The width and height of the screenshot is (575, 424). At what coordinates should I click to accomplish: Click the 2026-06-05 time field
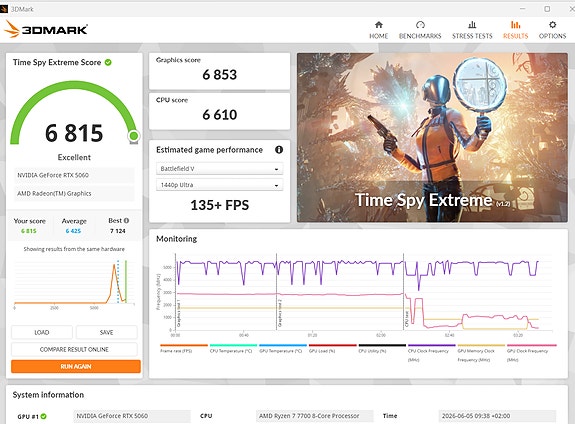pos(497,416)
